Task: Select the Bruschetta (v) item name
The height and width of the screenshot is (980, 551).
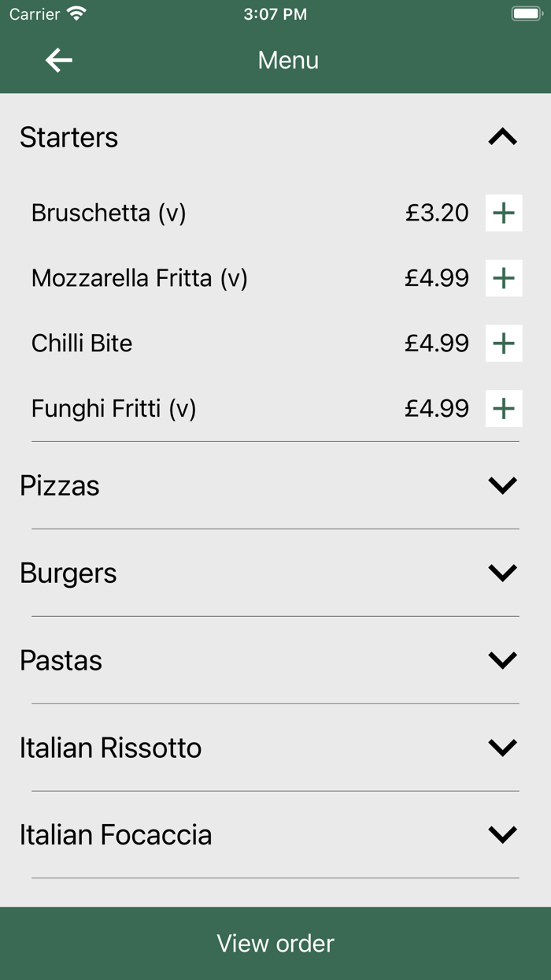Action: [108, 213]
